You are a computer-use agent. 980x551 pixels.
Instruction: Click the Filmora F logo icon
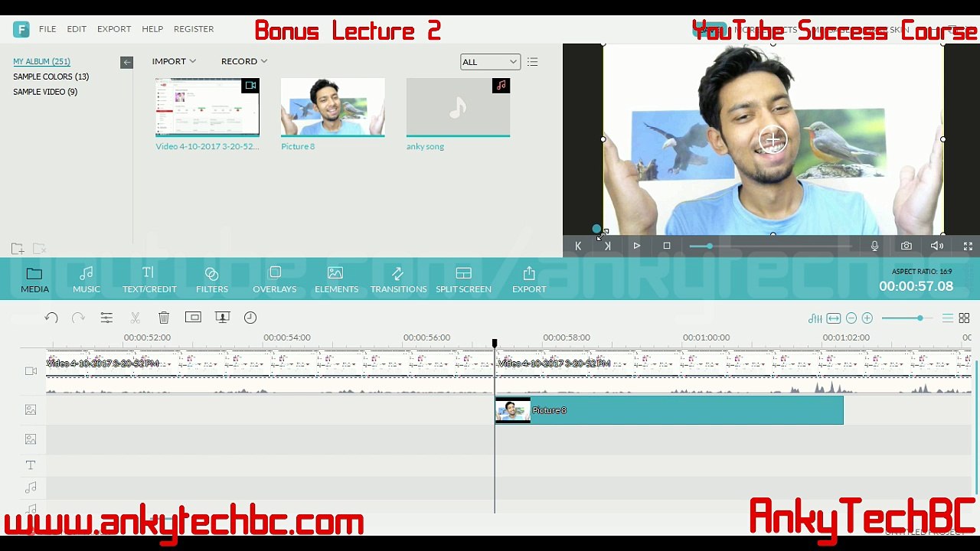pyautogui.click(x=21, y=29)
